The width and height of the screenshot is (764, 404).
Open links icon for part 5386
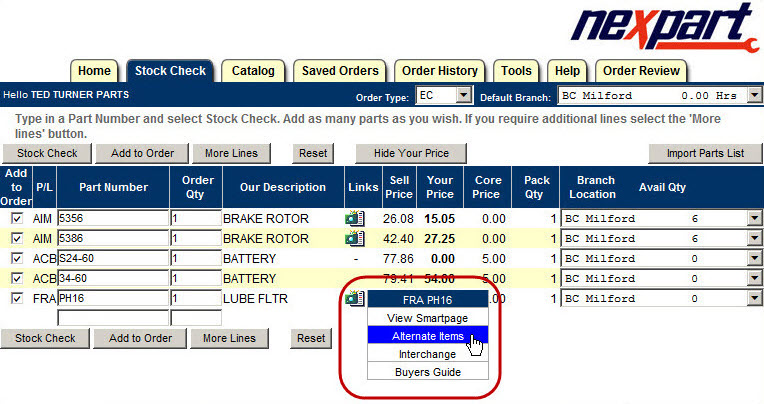point(354,238)
